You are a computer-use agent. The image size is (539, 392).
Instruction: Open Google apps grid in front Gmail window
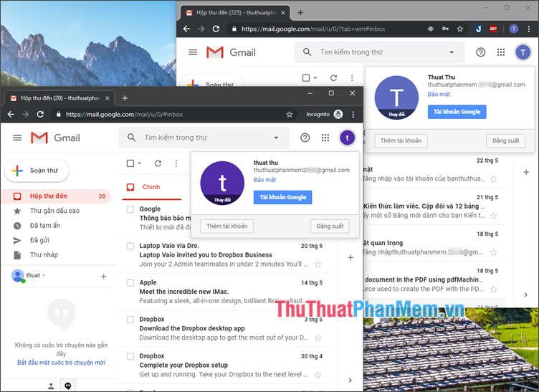(325, 138)
